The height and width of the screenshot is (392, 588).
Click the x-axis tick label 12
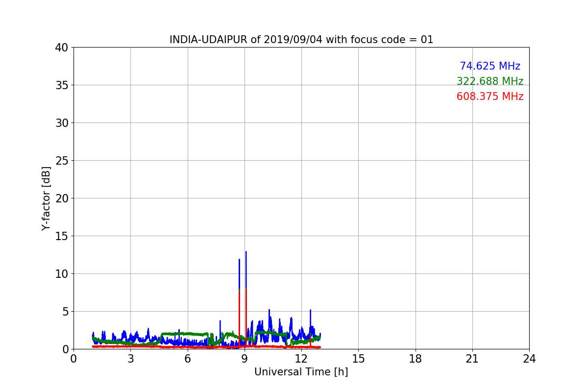pyautogui.click(x=301, y=359)
